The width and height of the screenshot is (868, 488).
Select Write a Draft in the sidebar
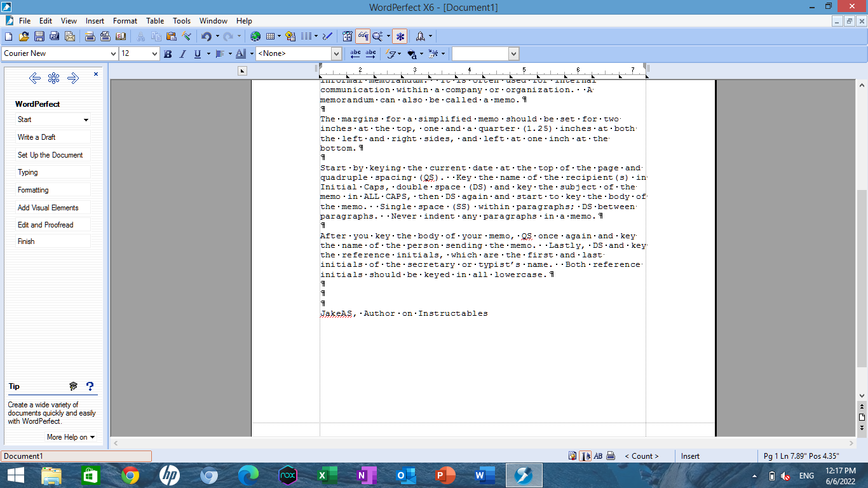point(51,137)
